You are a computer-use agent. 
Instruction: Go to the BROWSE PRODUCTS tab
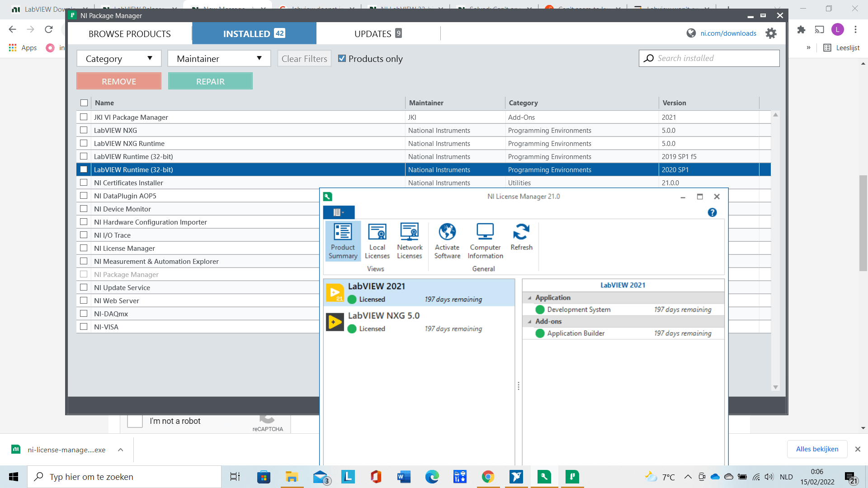[x=130, y=33]
